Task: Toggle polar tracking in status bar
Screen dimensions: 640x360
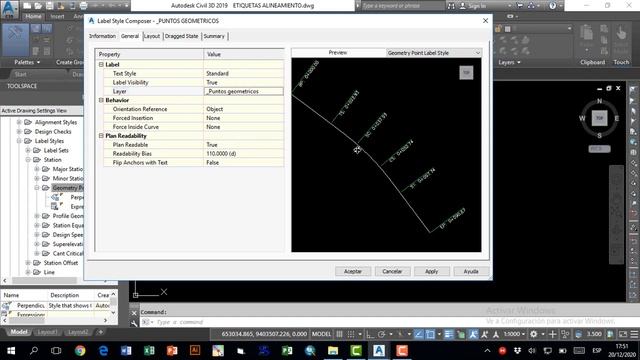Action: (381, 334)
